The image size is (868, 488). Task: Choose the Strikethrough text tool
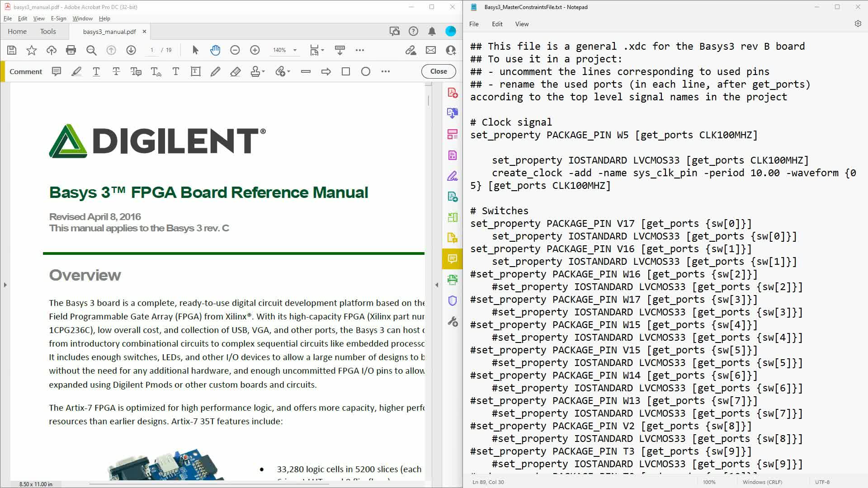point(116,71)
